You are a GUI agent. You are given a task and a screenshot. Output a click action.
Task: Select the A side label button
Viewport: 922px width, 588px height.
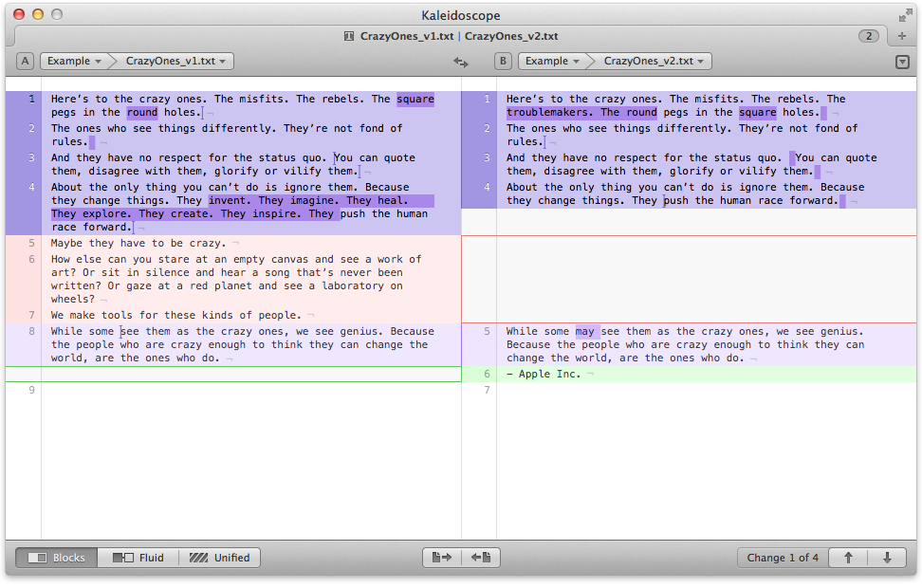[x=25, y=61]
